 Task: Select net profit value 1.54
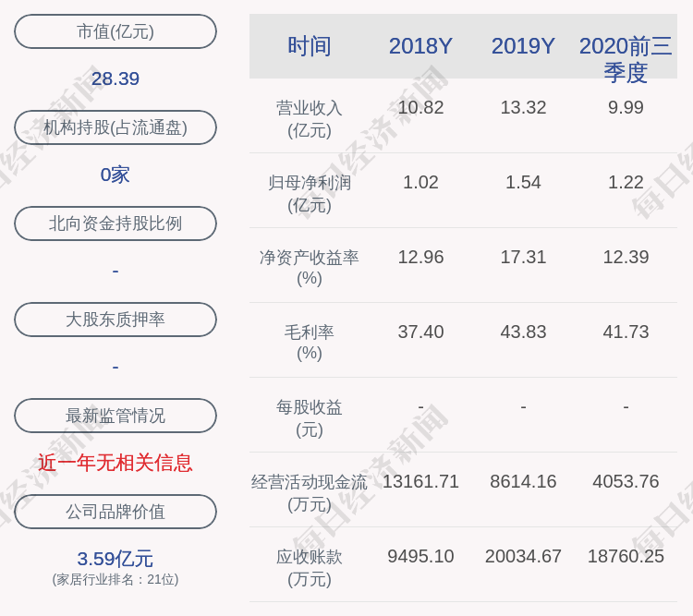click(x=523, y=182)
